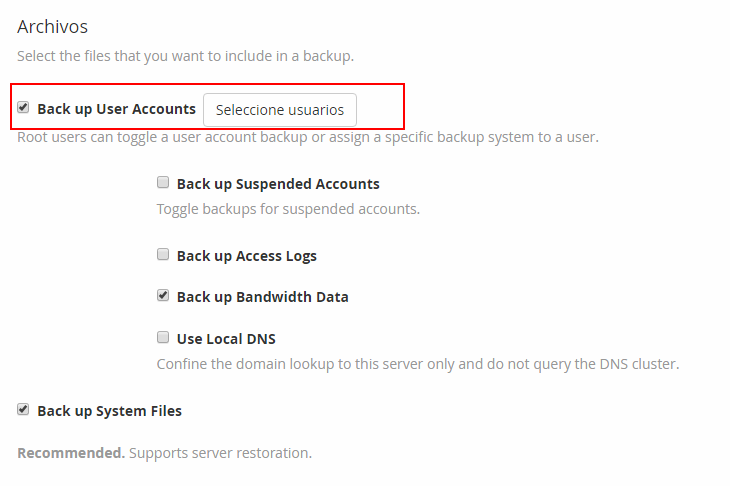Uncheck the Back up User Accounts checkbox
730x486 pixels.
pos(23,108)
